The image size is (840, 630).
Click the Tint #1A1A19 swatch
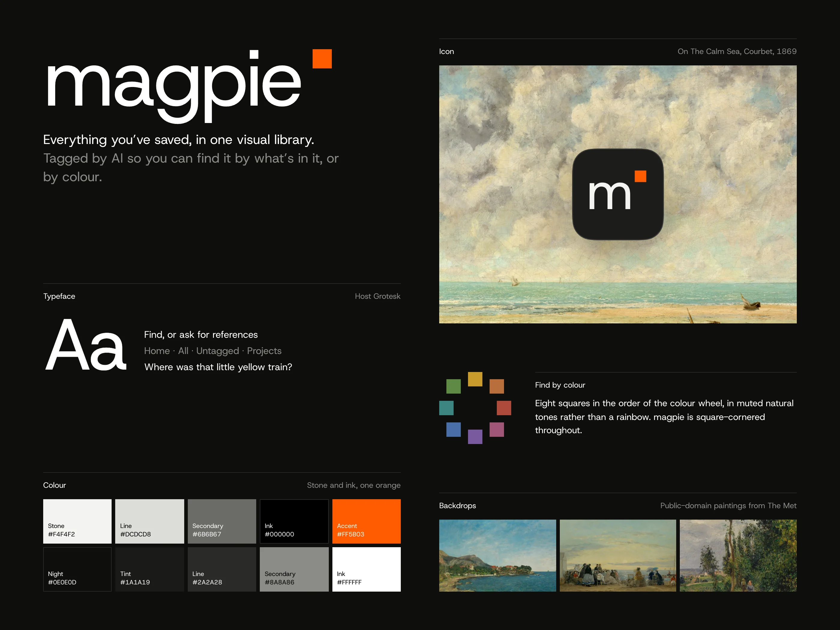150,569
